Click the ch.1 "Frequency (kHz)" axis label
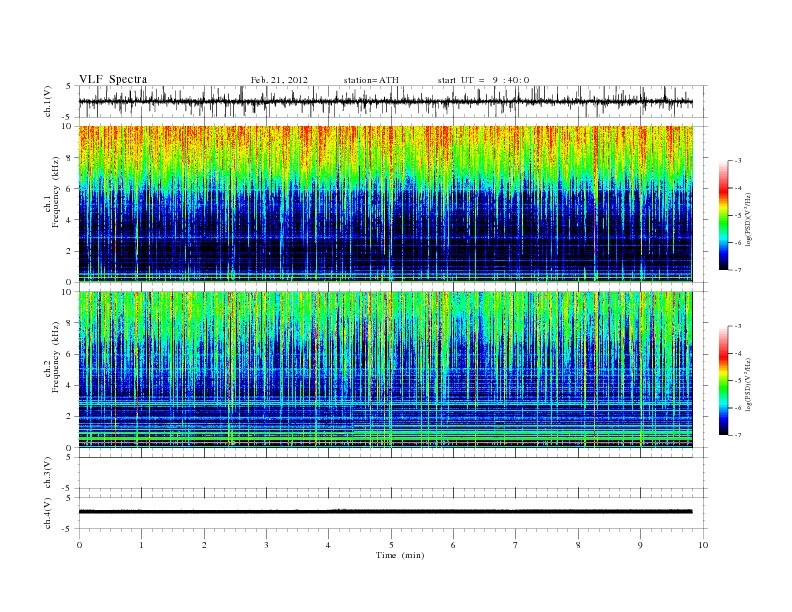The height and width of the screenshot is (612, 792). tap(55, 192)
